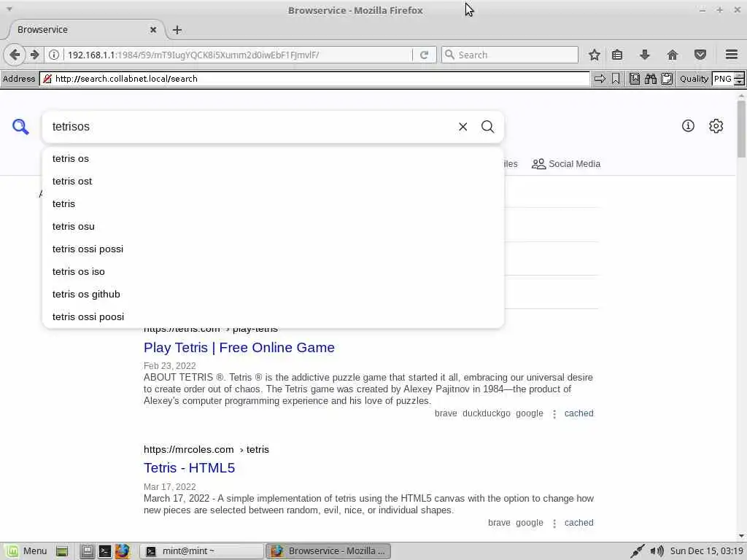Open cached version of Play Tetris result
This screenshot has width=747, height=560.
pyautogui.click(x=578, y=413)
